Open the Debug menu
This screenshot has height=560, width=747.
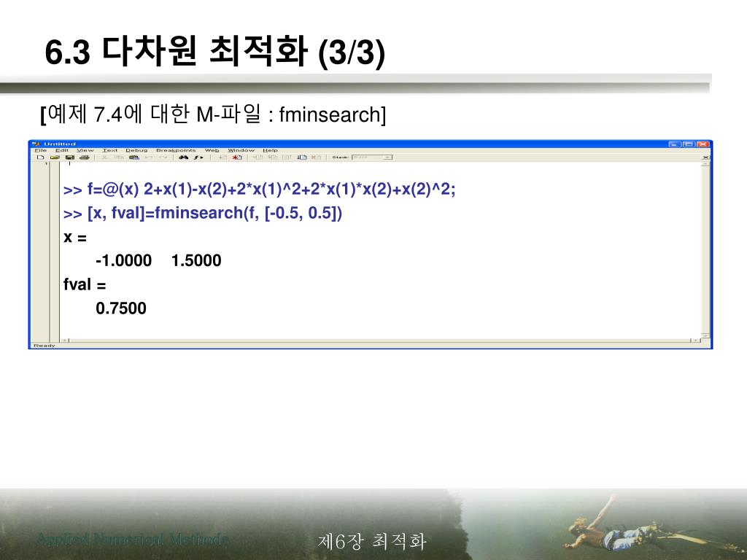click(x=136, y=150)
